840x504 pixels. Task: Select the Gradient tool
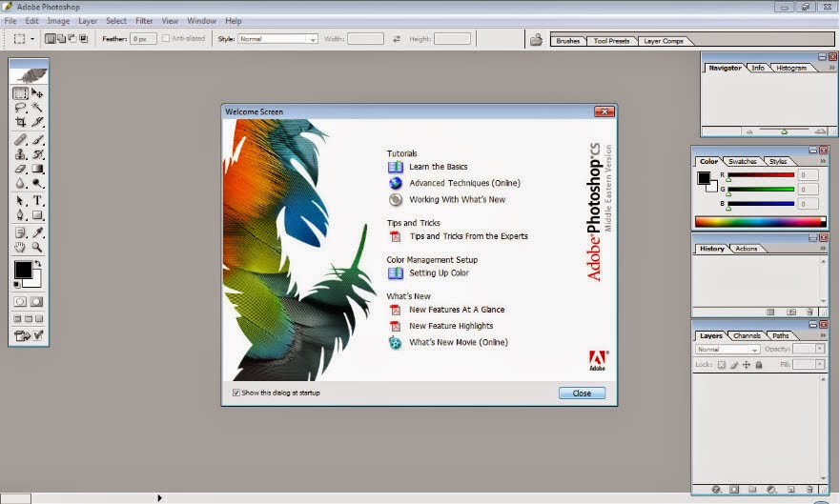37,169
